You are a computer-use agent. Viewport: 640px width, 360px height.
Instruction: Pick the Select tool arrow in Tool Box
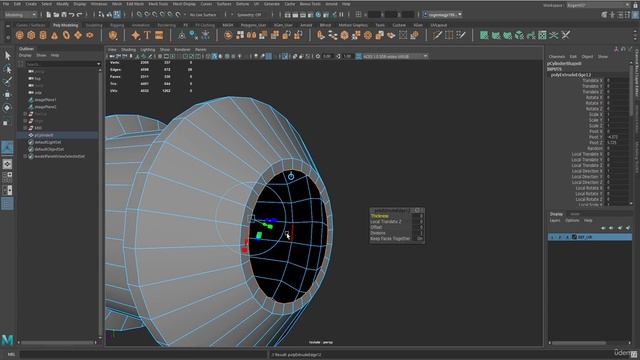click(7, 56)
